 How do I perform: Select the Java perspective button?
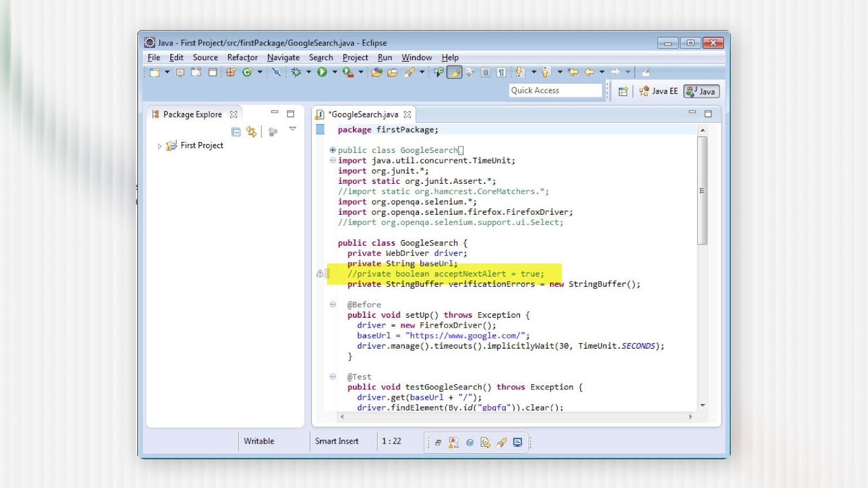click(701, 91)
